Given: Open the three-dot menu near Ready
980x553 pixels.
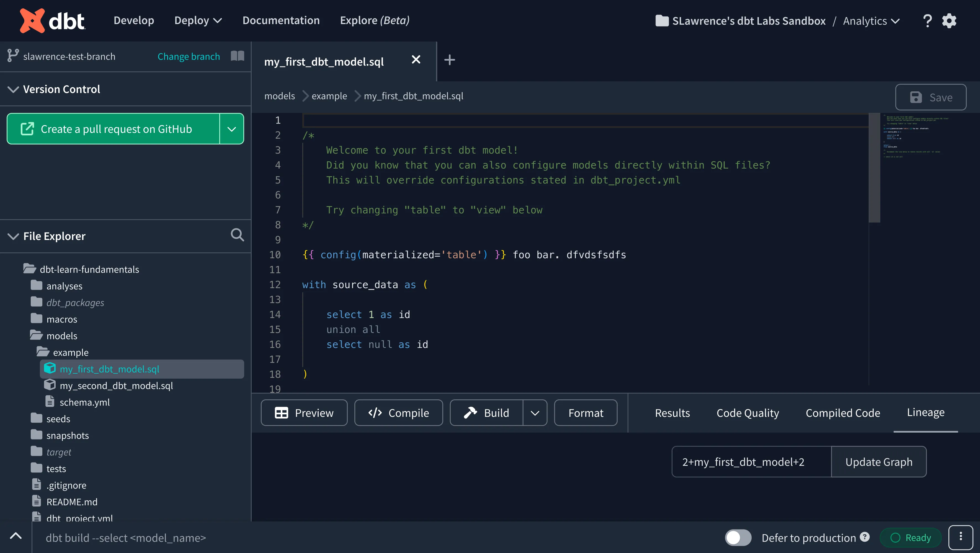Looking at the screenshot, I should tap(961, 537).
